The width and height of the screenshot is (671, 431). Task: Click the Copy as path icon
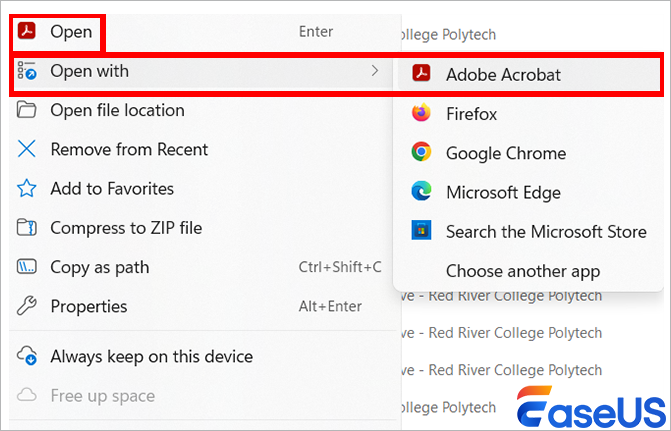pyautogui.click(x=28, y=267)
